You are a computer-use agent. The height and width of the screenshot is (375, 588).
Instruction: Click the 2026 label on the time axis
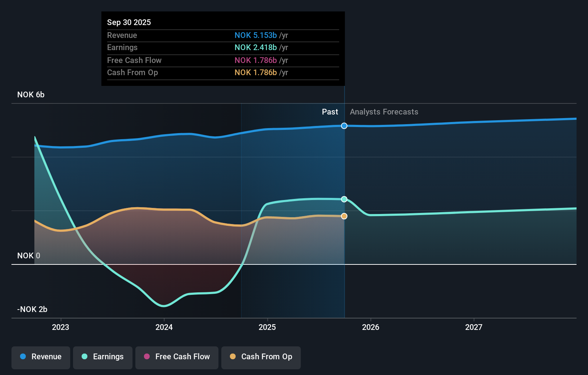click(371, 327)
